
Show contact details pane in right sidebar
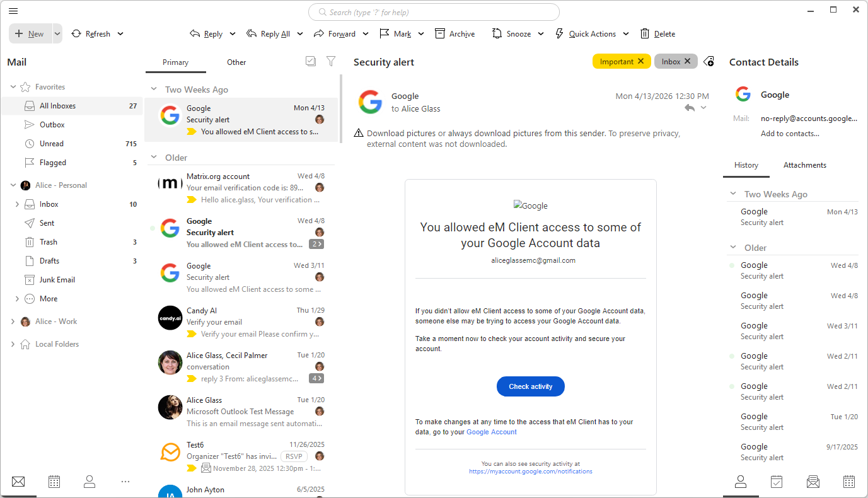click(x=741, y=482)
